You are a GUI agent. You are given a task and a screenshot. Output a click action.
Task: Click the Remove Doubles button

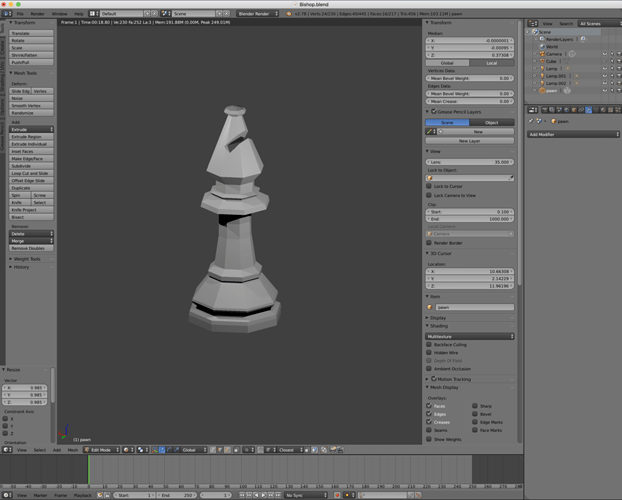click(31, 248)
